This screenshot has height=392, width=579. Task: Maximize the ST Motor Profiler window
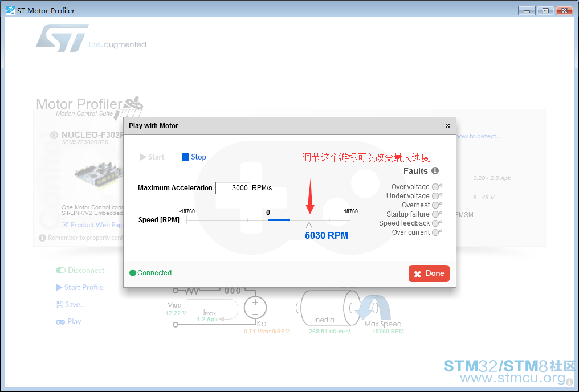pos(545,11)
